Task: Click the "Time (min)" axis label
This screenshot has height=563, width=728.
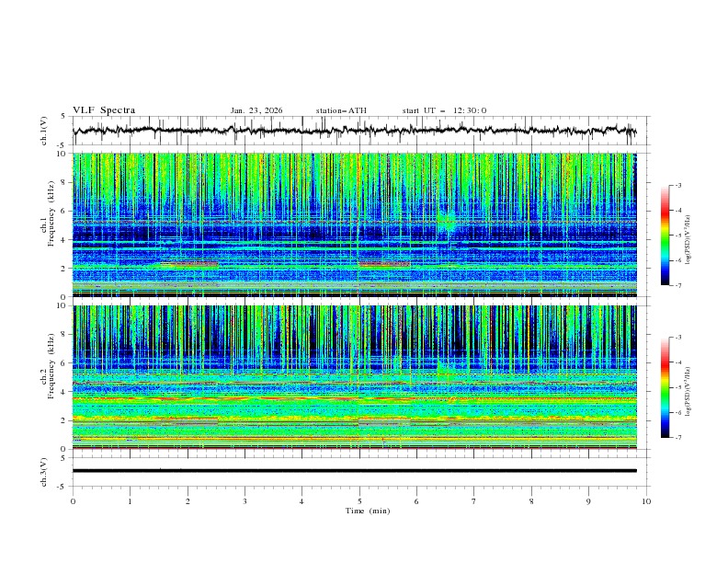Action: coord(366,511)
